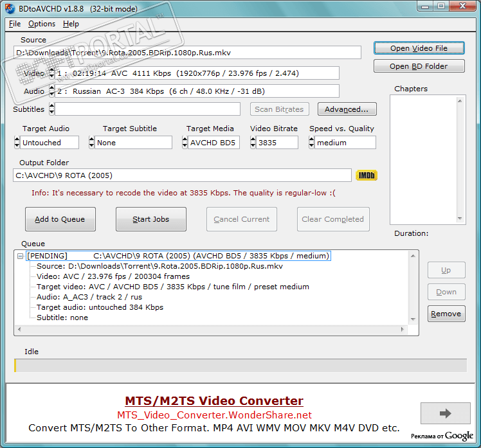Click the Video Bitrate value field
481x448 pixels.
point(277,143)
